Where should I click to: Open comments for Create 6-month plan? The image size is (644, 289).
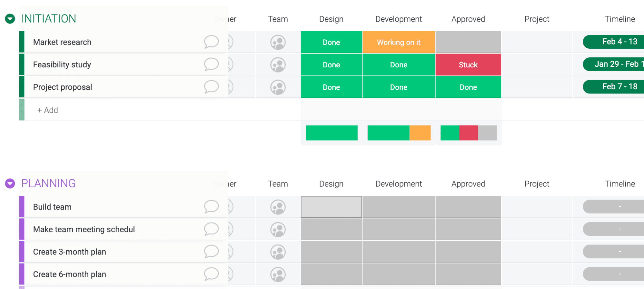[211, 274]
